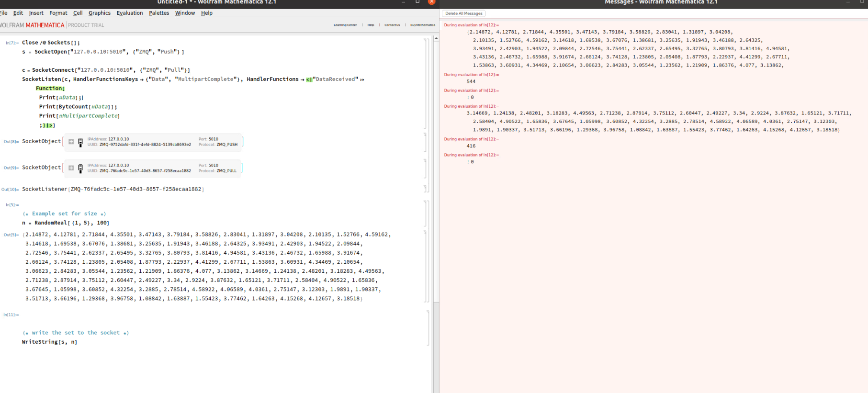
Task: Click the In[7]:= cell label
Action: point(12,43)
